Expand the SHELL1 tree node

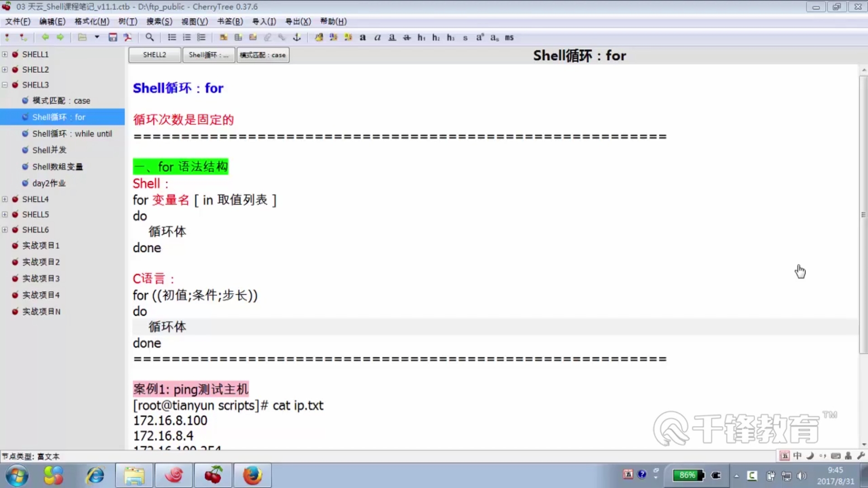click(5, 54)
